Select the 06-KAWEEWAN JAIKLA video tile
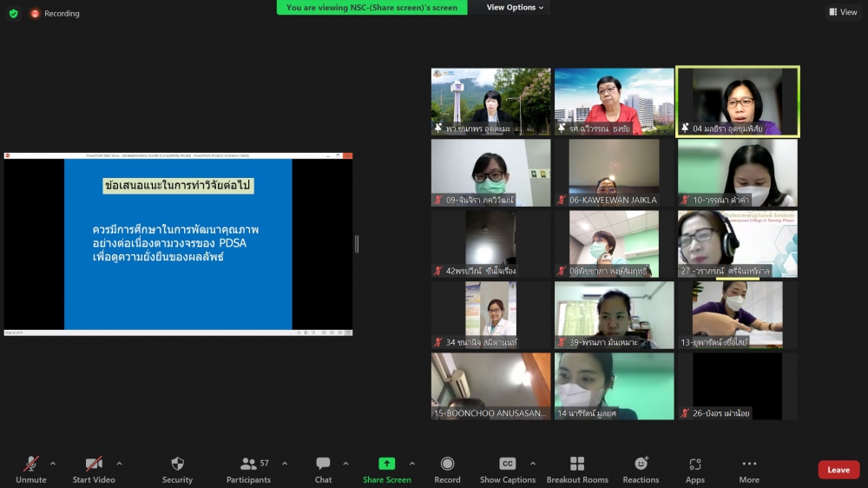Image resolution: width=868 pixels, height=488 pixels. (614, 173)
